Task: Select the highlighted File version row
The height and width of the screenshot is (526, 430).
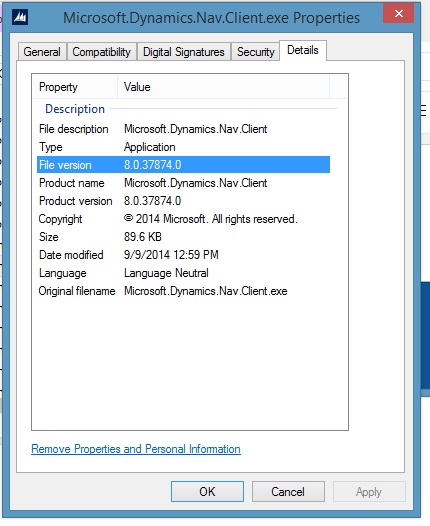Action: 183,165
